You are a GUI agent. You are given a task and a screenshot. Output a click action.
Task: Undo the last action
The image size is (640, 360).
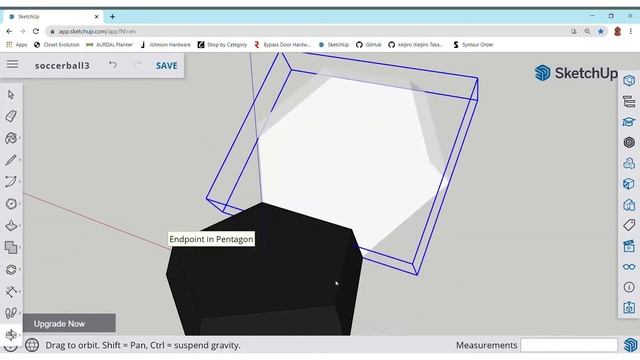113,65
